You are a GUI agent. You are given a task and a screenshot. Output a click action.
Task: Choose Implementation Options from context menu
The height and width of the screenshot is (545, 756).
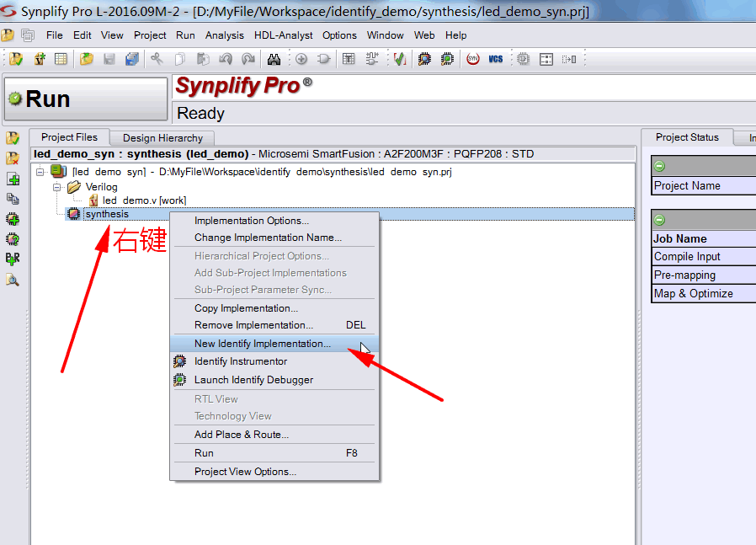click(x=274, y=221)
